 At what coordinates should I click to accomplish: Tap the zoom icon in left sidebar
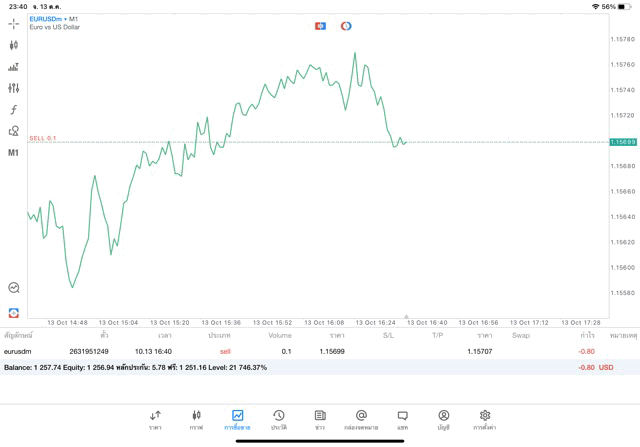point(14,288)
